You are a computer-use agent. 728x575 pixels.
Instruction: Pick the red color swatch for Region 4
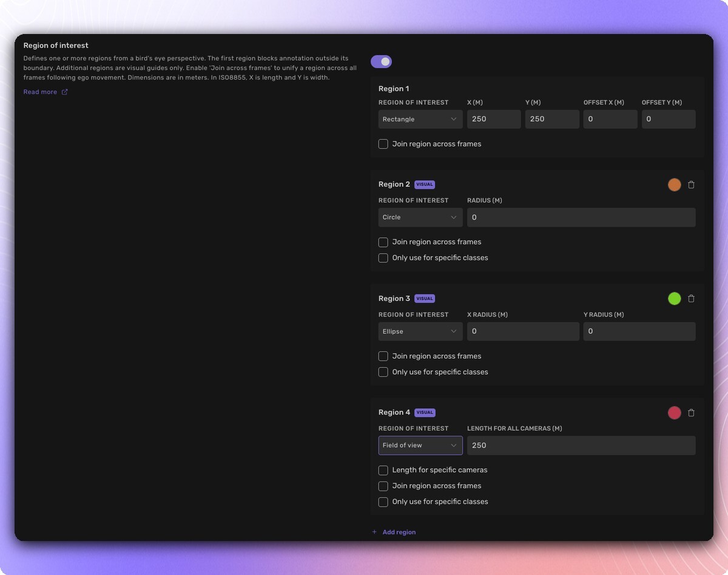click(x=674, y=413)
